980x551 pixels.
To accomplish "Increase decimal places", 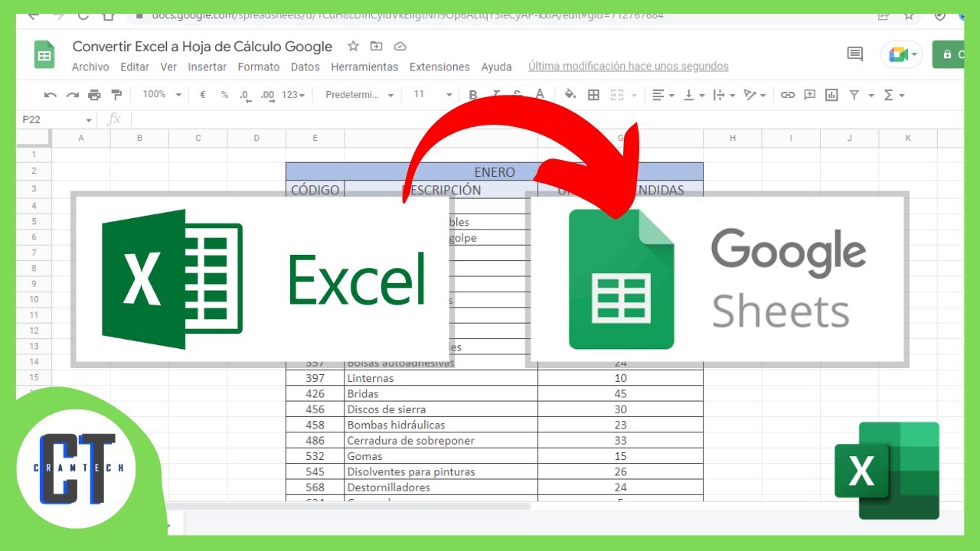I will pyautogui.click(x=267, y=95).
